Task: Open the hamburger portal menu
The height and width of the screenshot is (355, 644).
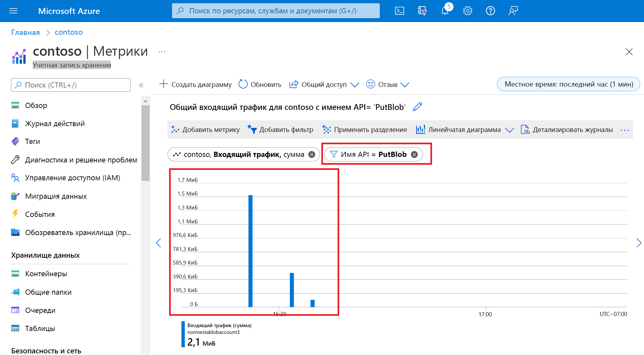Action: pos(13,11)
